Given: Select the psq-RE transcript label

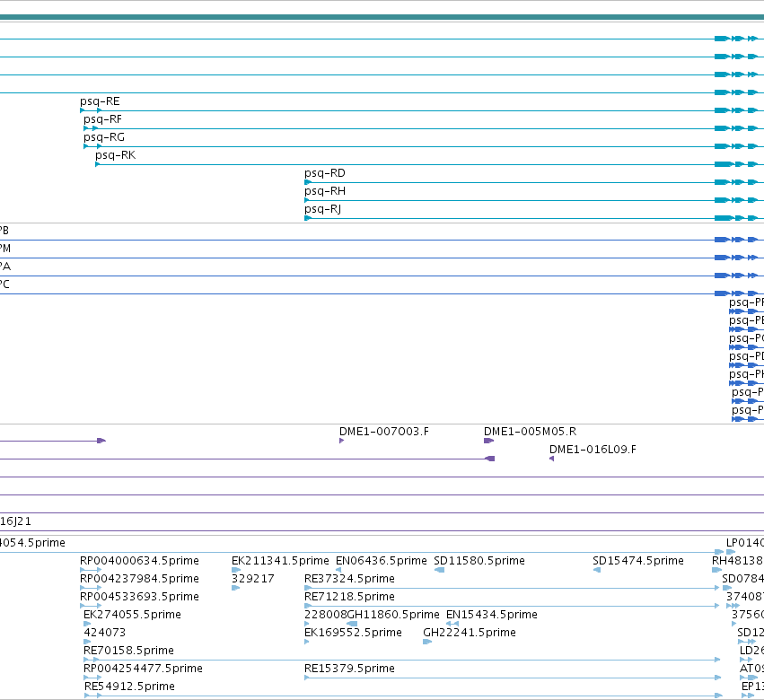Looking at the screenshot, I should tap(100, 101).
